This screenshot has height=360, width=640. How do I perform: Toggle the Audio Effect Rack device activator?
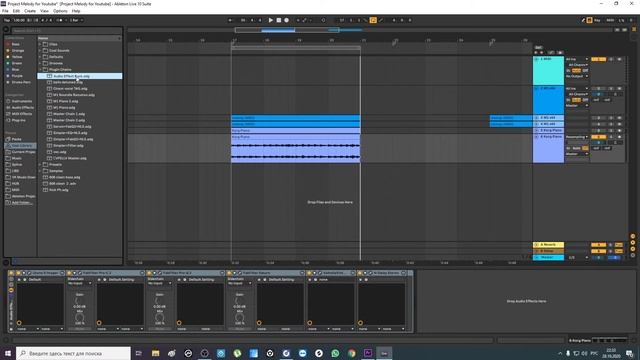pyautogui.click(x=11, y=273)
